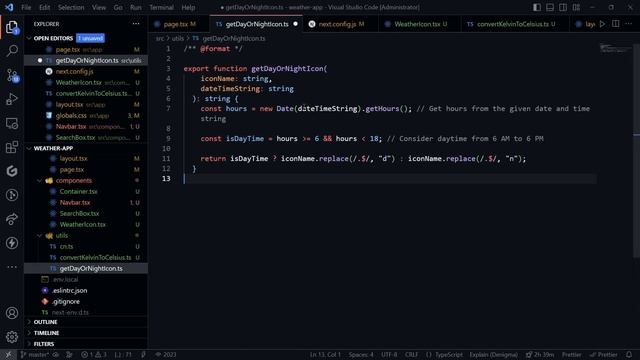The width and height of the screenshot is (640, 360).
Task: Open the Selection menu
Action: coord(71,7)
